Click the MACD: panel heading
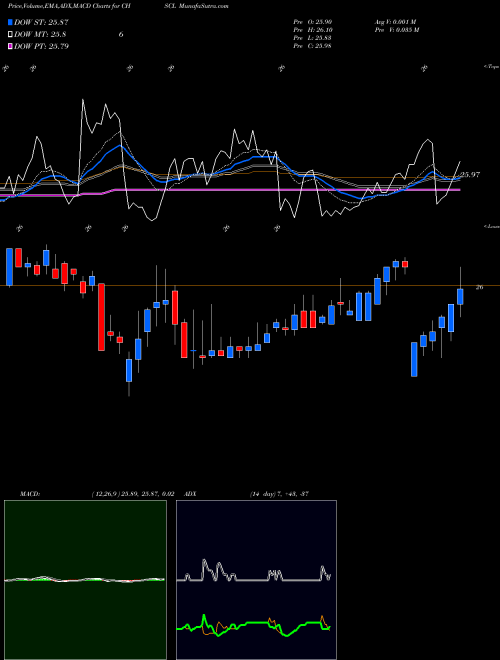 (x=30, y=494)
